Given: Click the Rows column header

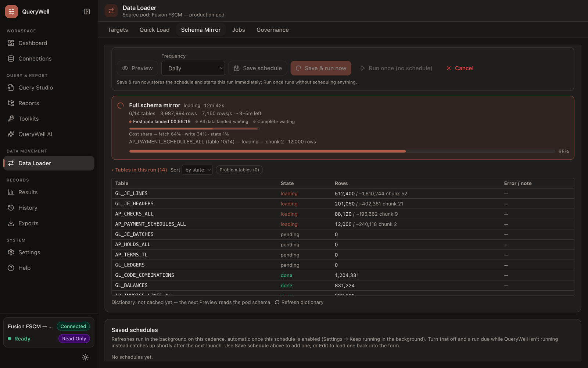Looking at the screenshot, I should pos(341,183).
